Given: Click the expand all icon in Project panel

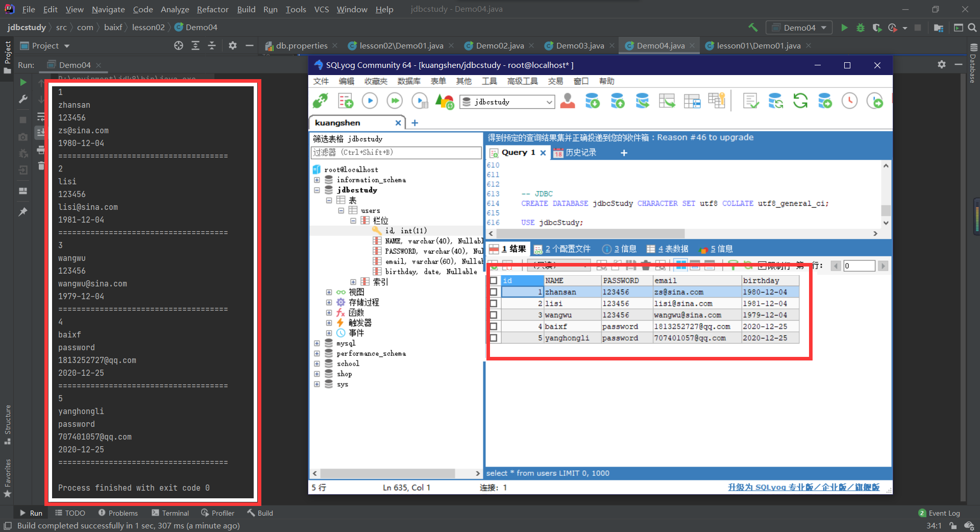Looking at the screenshot, I should pos(195,45).
